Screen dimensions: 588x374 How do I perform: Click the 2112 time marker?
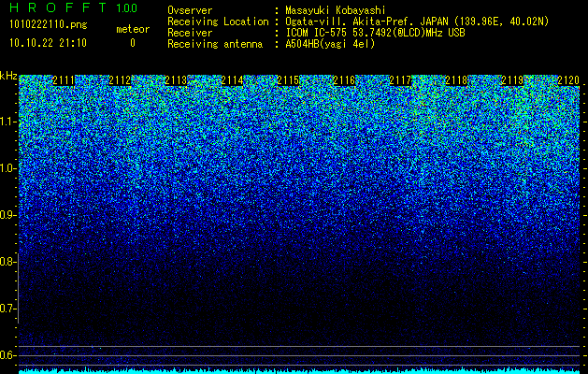coord(120,80)
